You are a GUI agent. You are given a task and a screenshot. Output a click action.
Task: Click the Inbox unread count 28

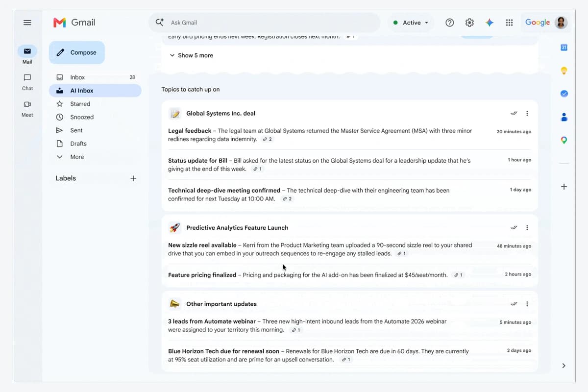click(132, 77)
